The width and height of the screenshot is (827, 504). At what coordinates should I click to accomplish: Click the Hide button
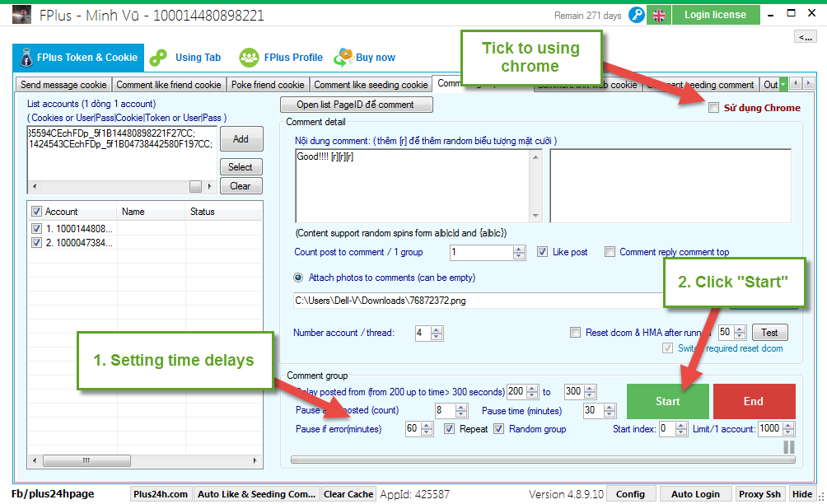(x=802, y=494)
